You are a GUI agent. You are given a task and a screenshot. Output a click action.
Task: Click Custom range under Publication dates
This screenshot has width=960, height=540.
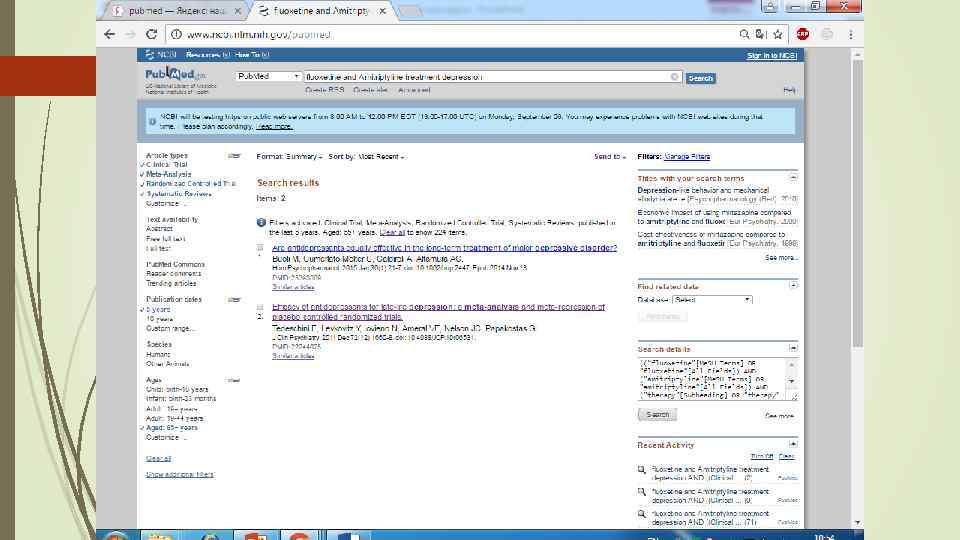170,329
